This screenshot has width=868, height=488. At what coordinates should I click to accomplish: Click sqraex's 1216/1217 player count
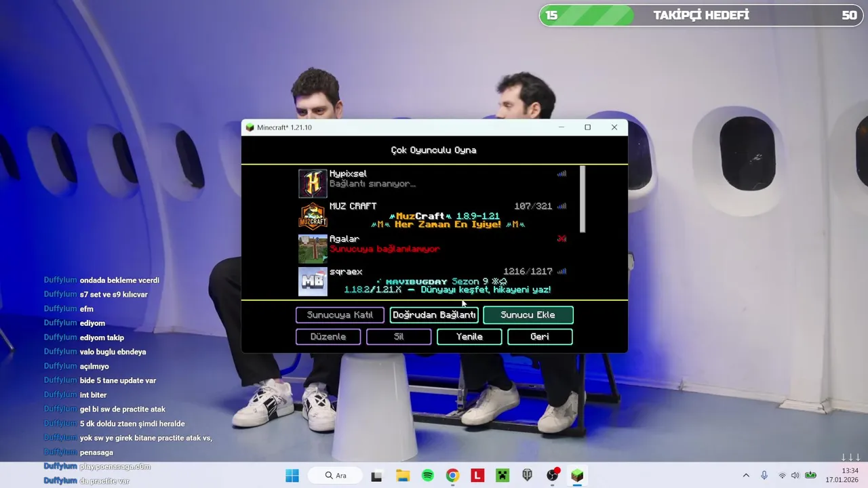528,271
